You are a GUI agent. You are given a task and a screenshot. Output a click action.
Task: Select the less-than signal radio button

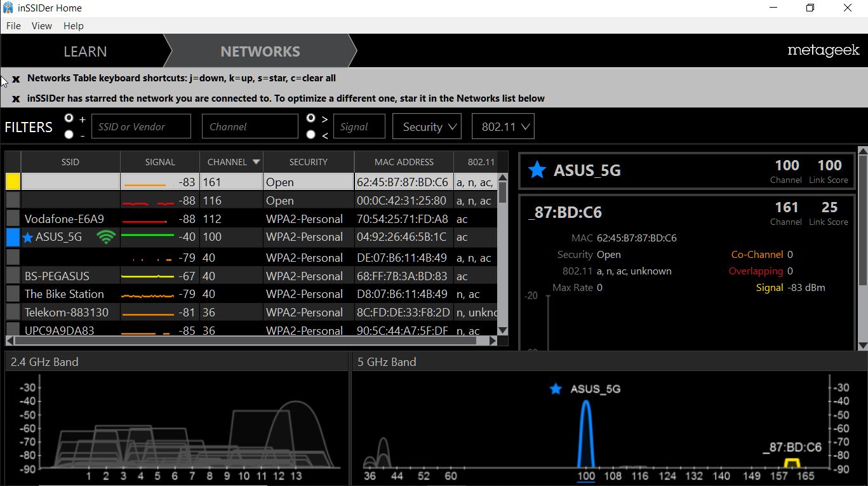click(310, 134)
